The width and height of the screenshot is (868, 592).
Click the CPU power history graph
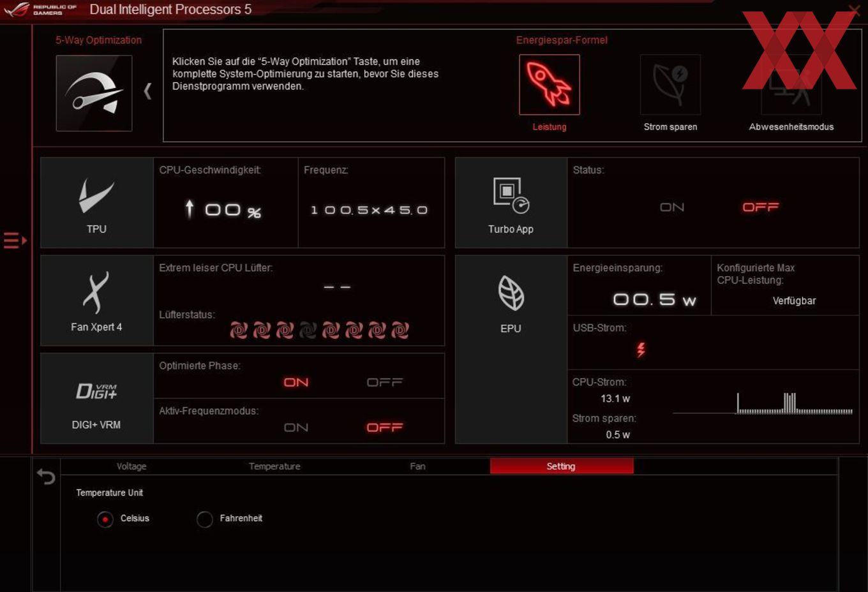click(x=763, y=404)
